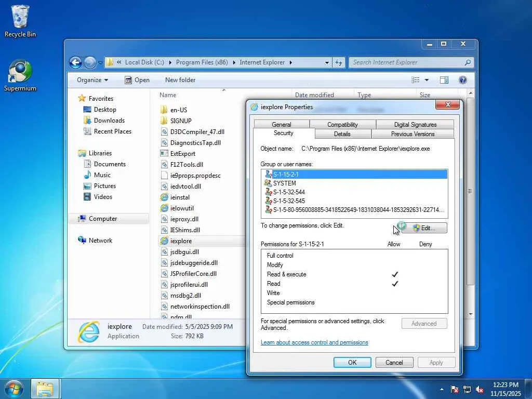Viewport: 532px width, 399px height.
Task: Expand chevron after Program Files (x86) breadcrumb
Action: [x=234, y=62]
